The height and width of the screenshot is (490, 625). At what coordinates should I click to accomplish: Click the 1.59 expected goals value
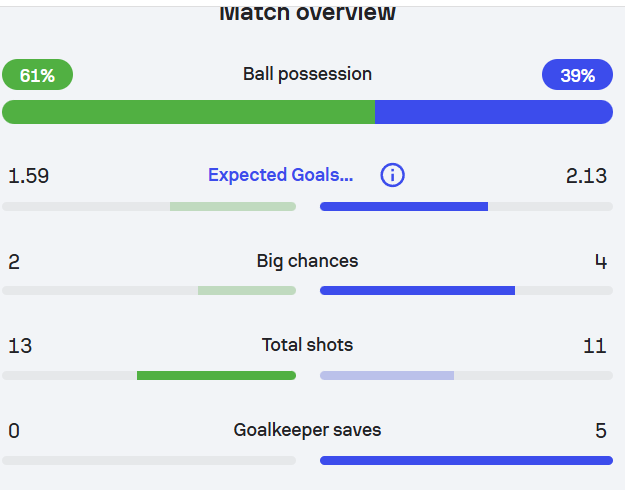tap(29, 176)
